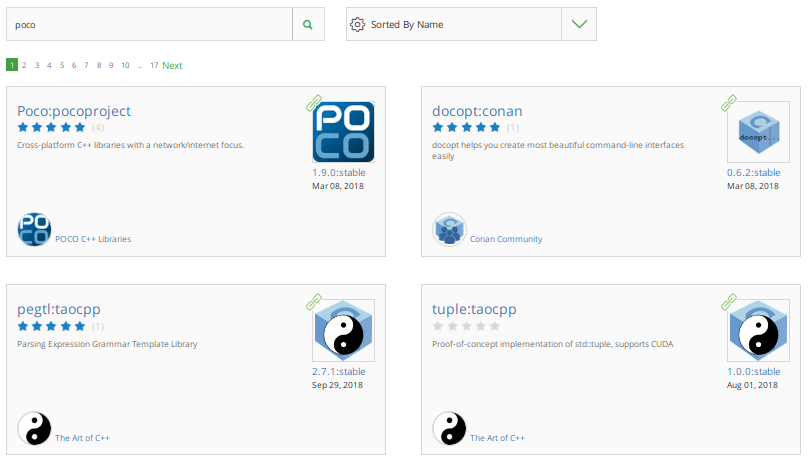Open the Sorted By Name combo box
Viewport: 811px width, 466px height.
click(471, 24)
